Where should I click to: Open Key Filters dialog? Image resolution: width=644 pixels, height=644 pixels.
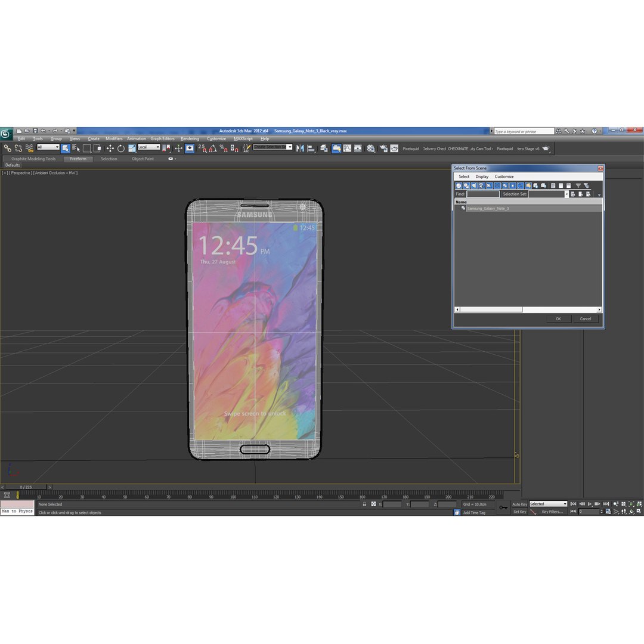552,512
